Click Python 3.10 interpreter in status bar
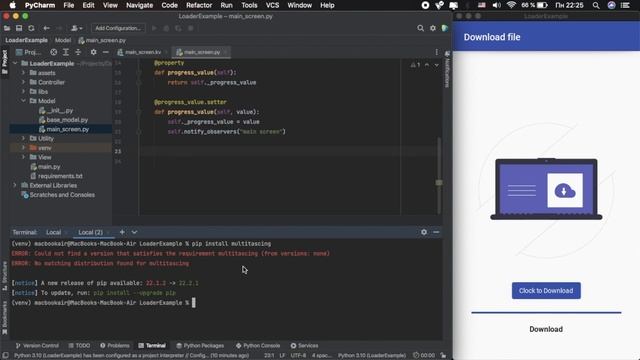640x360 pixels. [371, 355]
